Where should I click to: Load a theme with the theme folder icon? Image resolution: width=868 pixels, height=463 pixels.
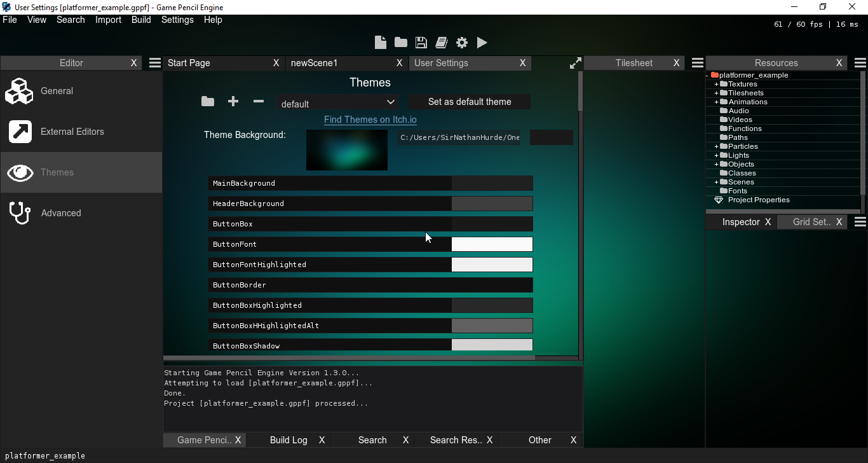point(208,102)
